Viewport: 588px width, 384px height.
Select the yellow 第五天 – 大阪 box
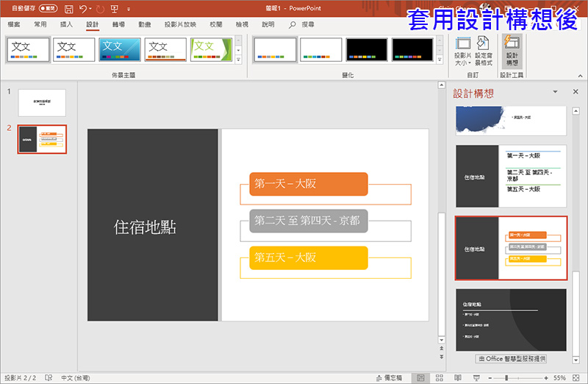click(x=309, y=257)
